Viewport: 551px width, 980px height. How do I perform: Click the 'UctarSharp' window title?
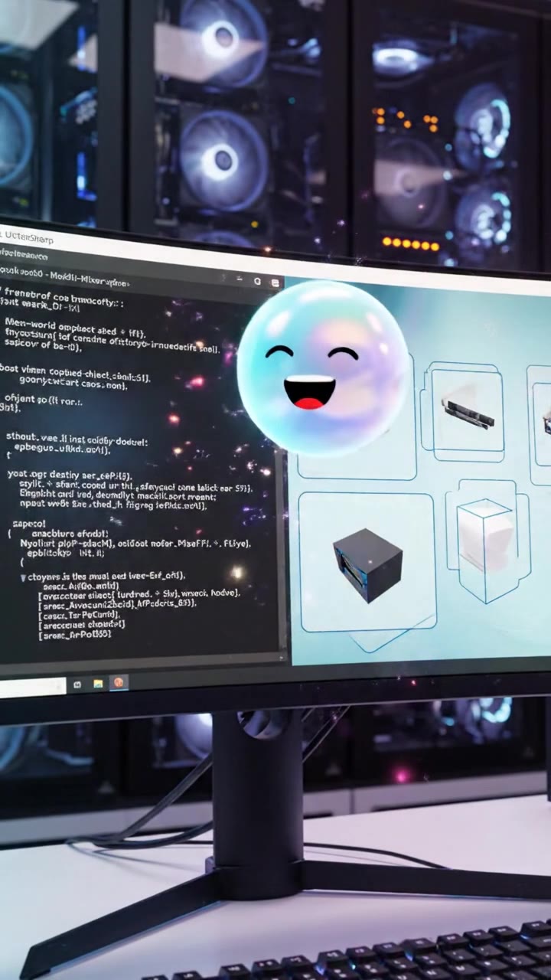pyautogui.click(x=28, y=239)
